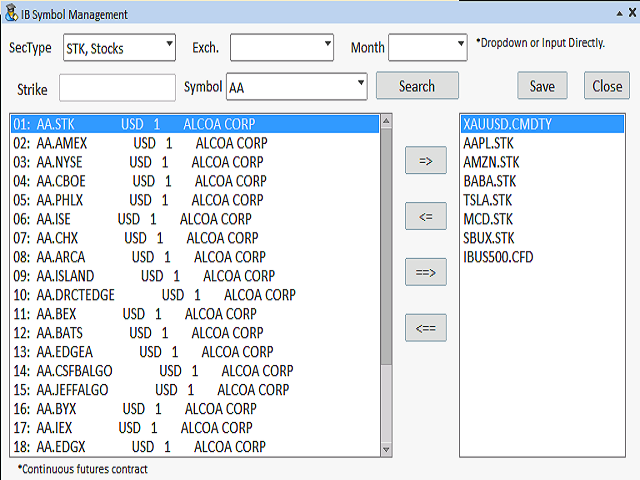Remove all symbols with <== button
The image size is (640, 480).
coord(426,328)
